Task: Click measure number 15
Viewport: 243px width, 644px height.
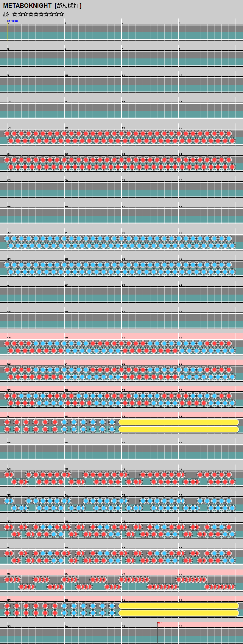Action: 123,102
